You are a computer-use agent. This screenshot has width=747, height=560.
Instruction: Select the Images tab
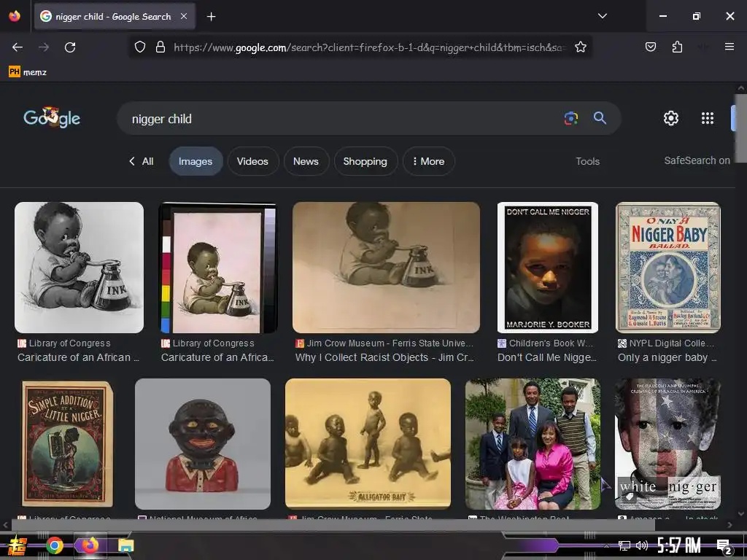tap(196, 161)
